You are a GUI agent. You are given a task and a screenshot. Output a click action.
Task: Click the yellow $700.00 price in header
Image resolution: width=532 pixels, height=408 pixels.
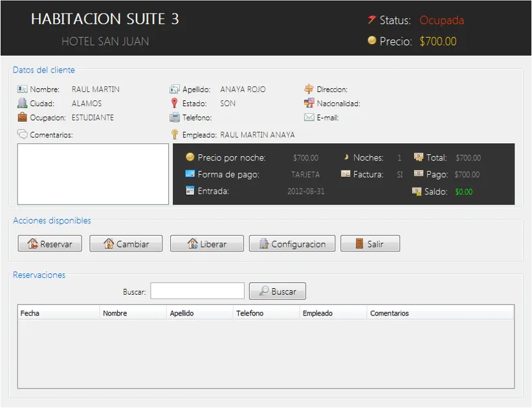pyautogui.click(x=438, y=41)
